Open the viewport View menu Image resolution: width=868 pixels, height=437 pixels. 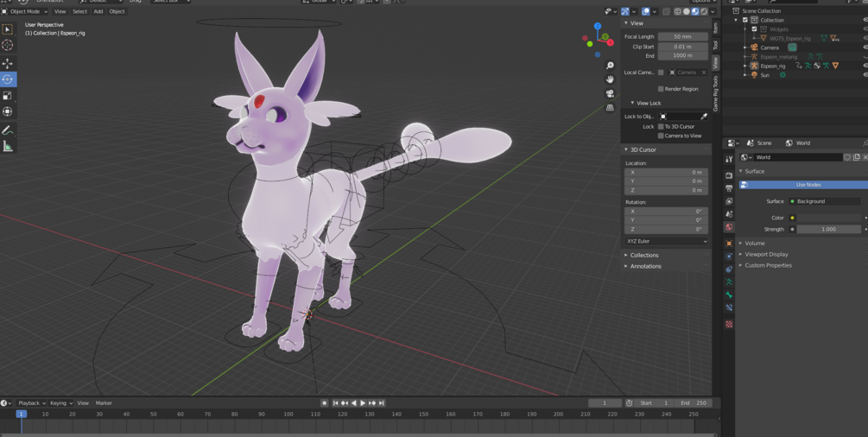pos(60,11)
